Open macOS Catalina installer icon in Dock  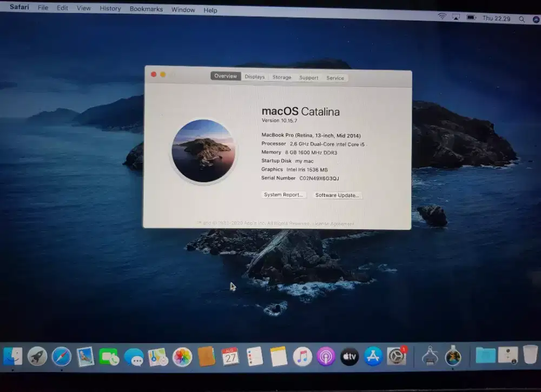[x=453, y=356]
